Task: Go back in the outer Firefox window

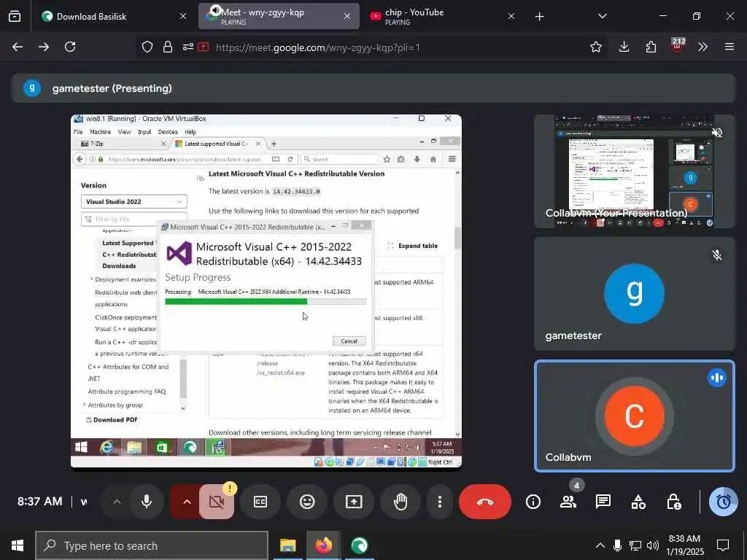Action: [18, 47]
